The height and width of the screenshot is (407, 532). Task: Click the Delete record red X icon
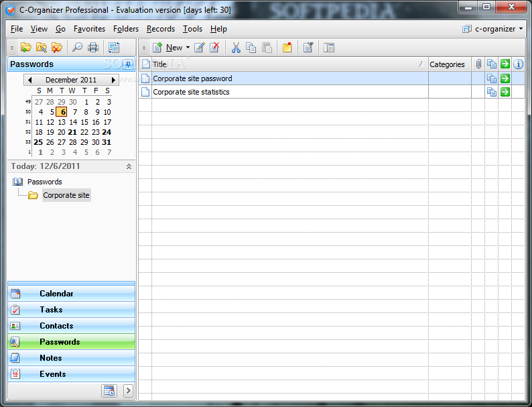pos(214,48)
